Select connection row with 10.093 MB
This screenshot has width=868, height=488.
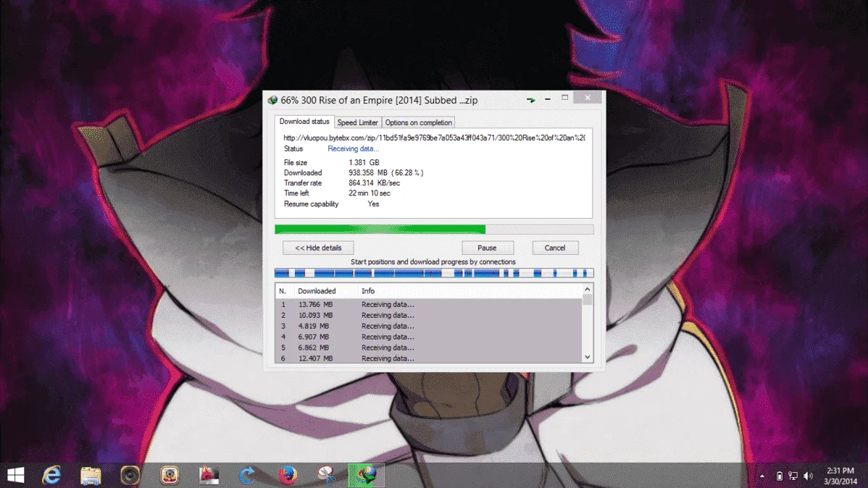click(x=429, y=316)
